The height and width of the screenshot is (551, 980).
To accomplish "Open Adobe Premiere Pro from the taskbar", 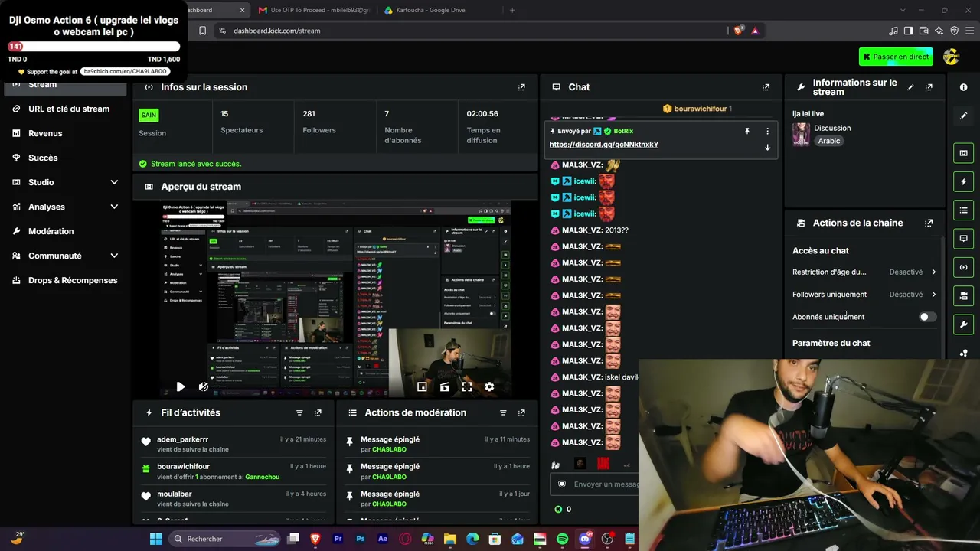I will [338, 539].
